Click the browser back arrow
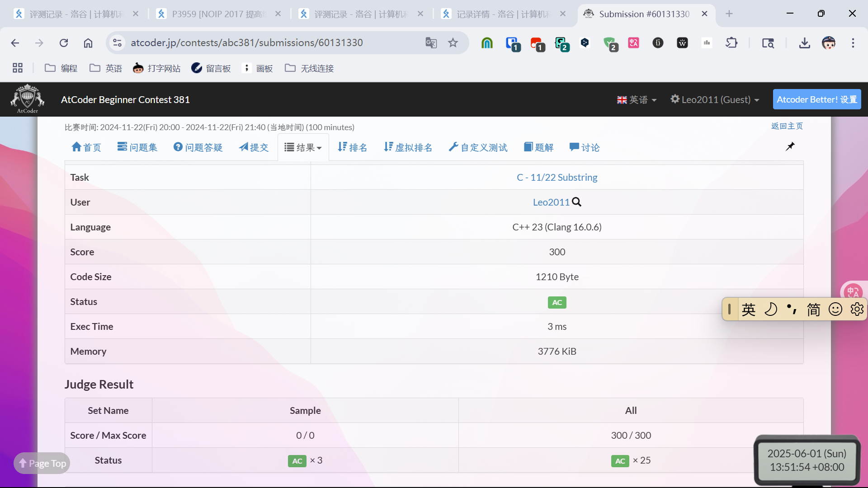868x488 pixels. point(15,43)
